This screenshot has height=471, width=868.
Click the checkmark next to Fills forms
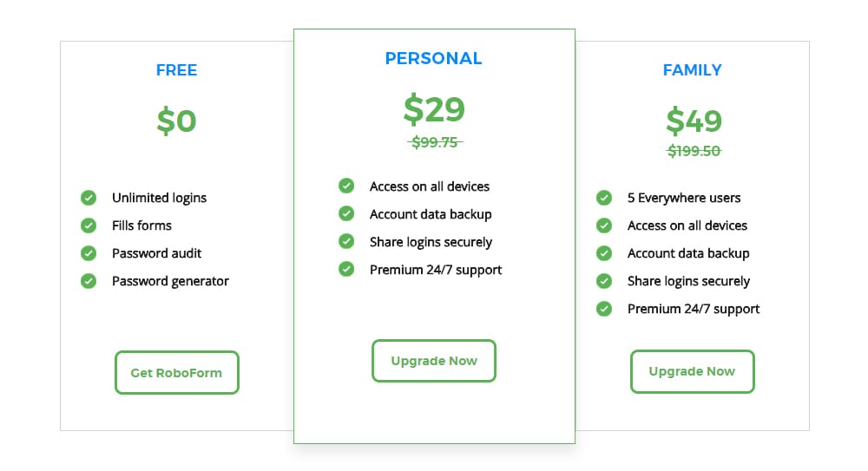[x=88, y=226]
